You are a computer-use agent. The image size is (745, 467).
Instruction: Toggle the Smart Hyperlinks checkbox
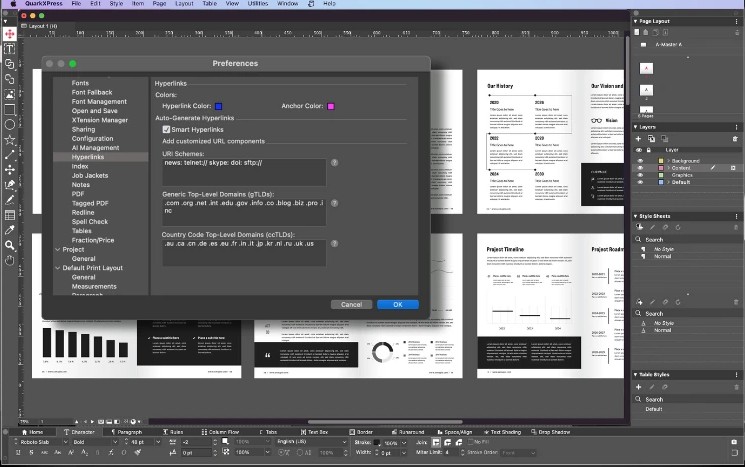[166, 129]
